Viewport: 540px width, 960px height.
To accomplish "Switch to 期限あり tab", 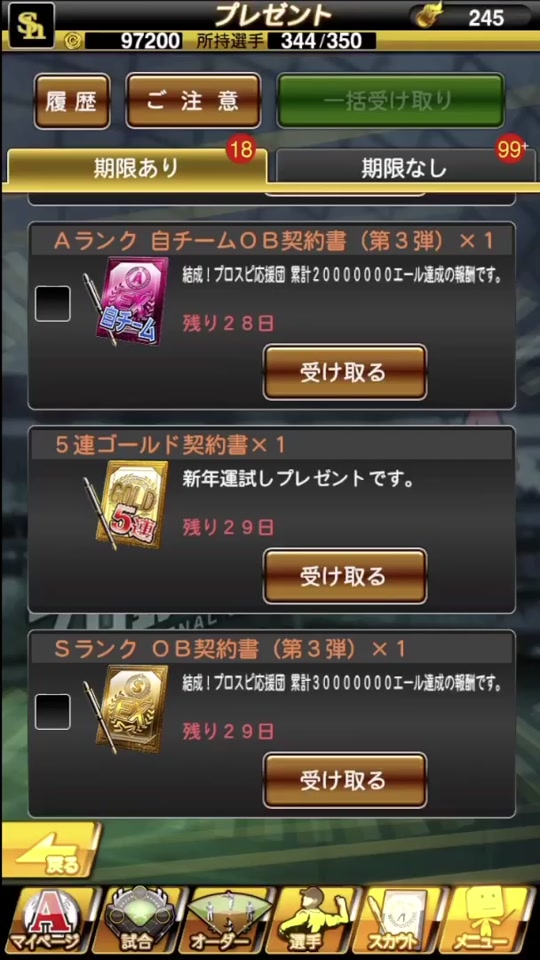I will (137, 166).
